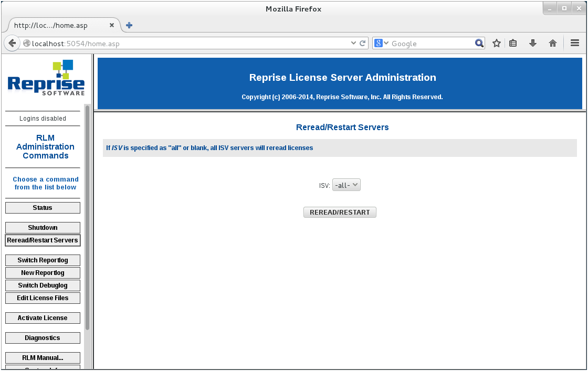Click 'Choose a command from the list below'
This screenshot has height=371, width=588.
[45, 183]
